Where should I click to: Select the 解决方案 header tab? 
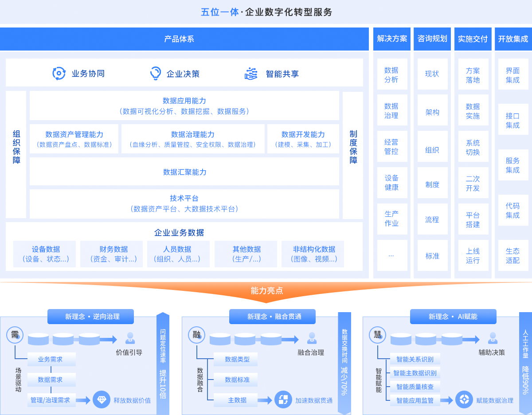click(x=392, y=39)
